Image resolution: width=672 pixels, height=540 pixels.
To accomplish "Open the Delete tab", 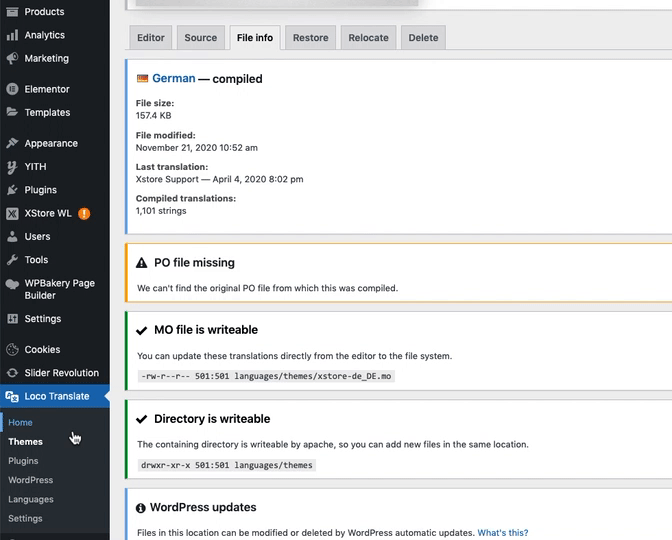I will pos(423,38).
